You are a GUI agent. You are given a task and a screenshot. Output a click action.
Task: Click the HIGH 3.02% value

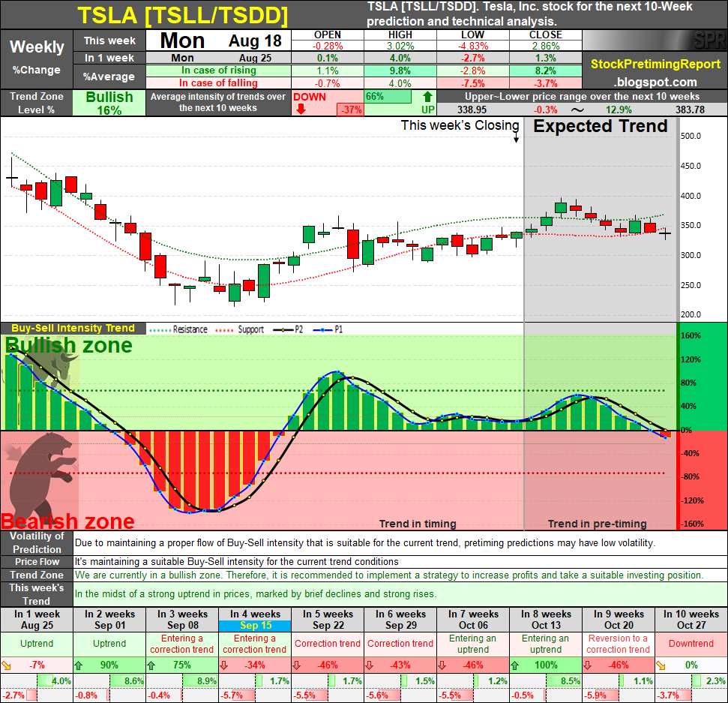pyautogui.click(x=400, y=46)
